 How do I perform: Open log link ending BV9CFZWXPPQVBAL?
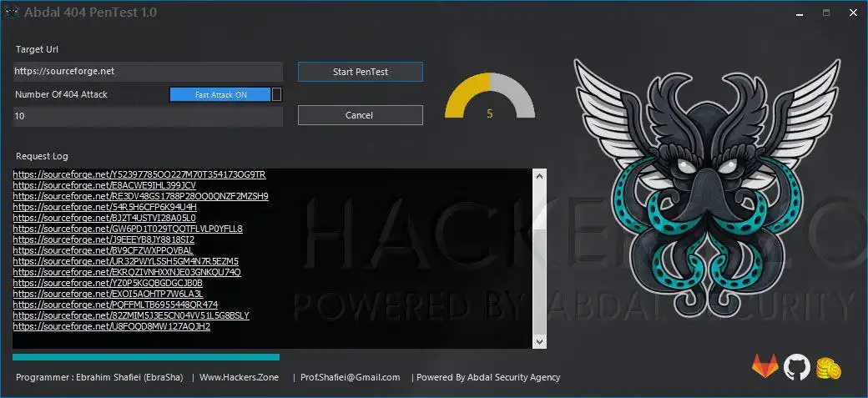[x=103, y=251]
